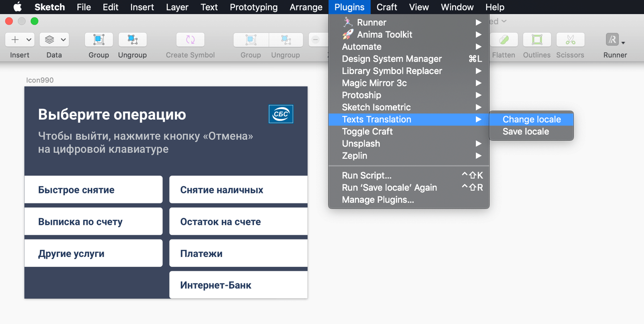
Task: Open the Data layers dropdown
Action: (54, 40)
